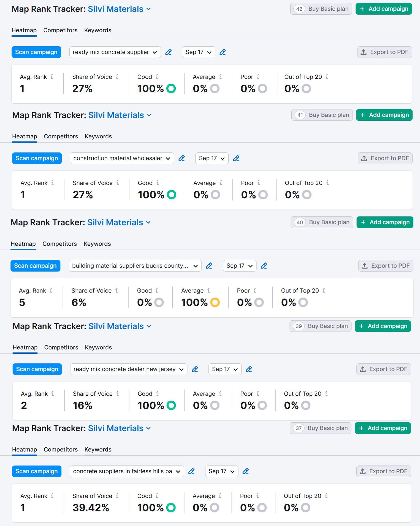Click Out of Top 20 info icon in rank 2 panel
This screenshot has width=420, height=526.
tap(326, 393)
